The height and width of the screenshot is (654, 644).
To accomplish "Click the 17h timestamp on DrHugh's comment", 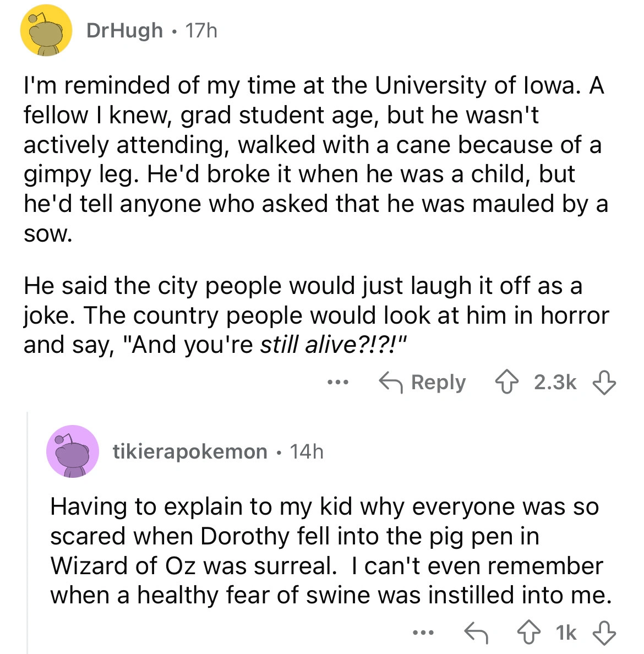I will tap(201, 30).
